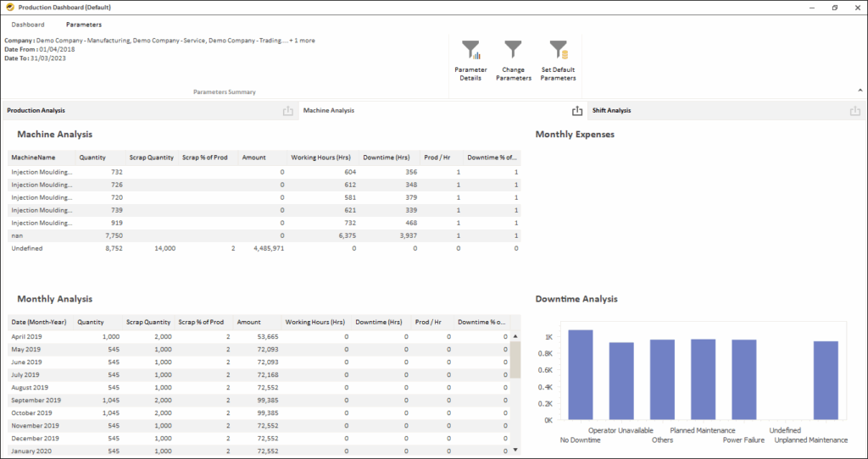
Task: Click the Monthly Analysis scrollbar up arrow
Action: [515, 336]
